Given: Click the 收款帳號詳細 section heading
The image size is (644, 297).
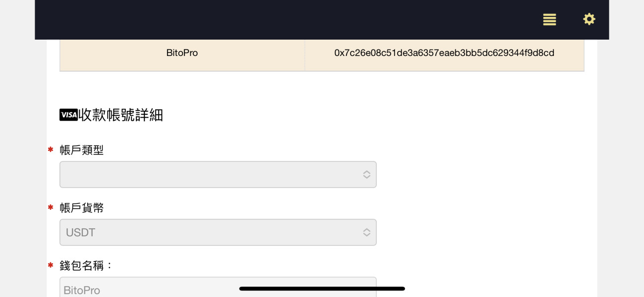Looking at the screenshot, I should click(120, 115).
